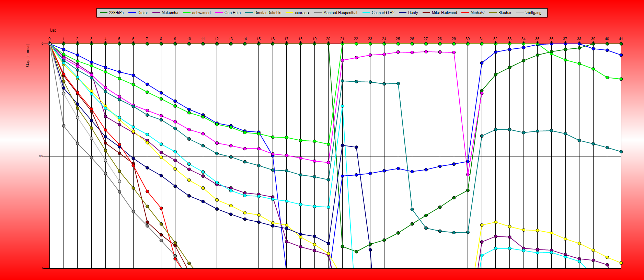The height and width of the screenshot is (280, 644).
Task: Select lap 10 on the lap axis
Action: click(189, 39)
